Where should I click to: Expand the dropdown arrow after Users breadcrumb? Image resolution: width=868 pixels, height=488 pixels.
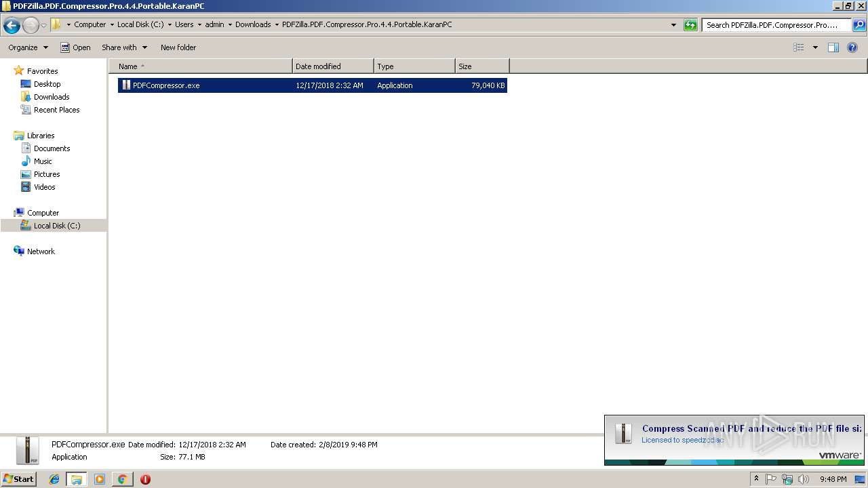(x=199, y=24)
